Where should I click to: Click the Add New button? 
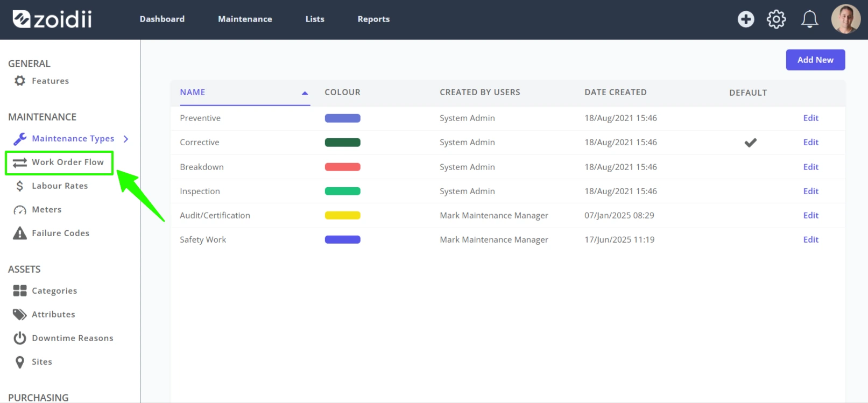[x=815, y=60]
